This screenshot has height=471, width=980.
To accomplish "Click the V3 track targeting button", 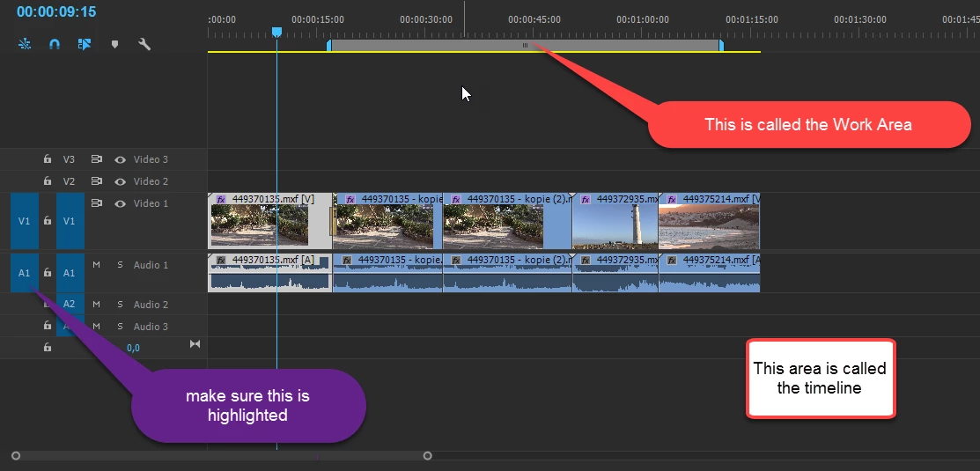I will pos(69,159).
